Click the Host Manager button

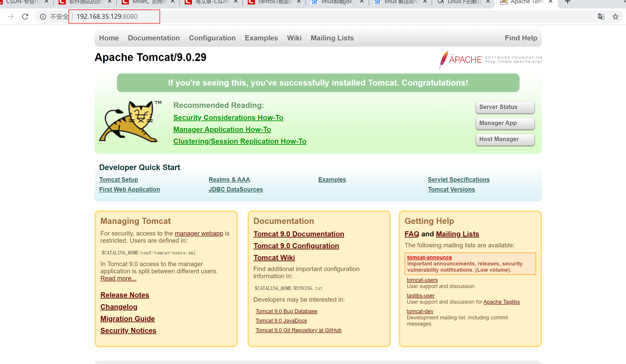click(x=505, y=139)
